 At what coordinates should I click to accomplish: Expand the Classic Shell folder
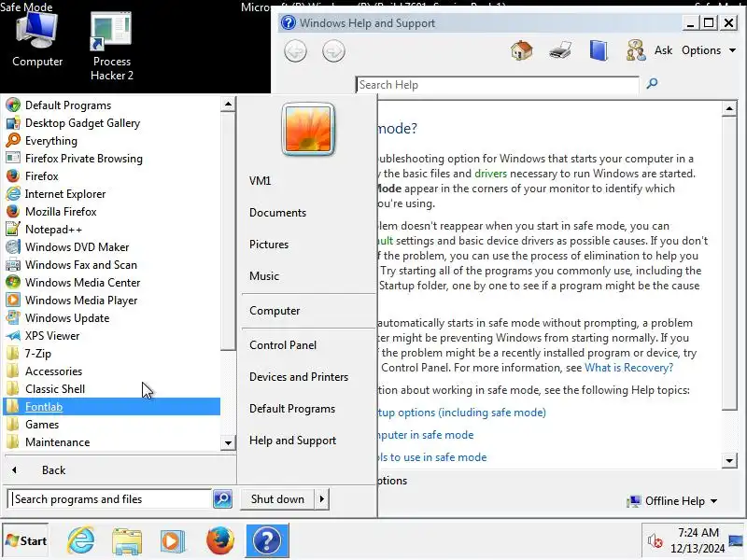[112, 389]
